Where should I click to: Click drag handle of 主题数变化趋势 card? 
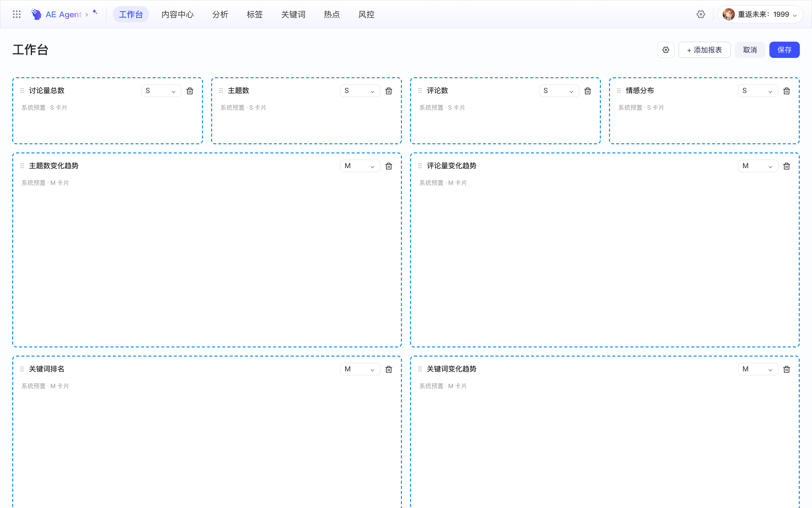coord(22,166)
